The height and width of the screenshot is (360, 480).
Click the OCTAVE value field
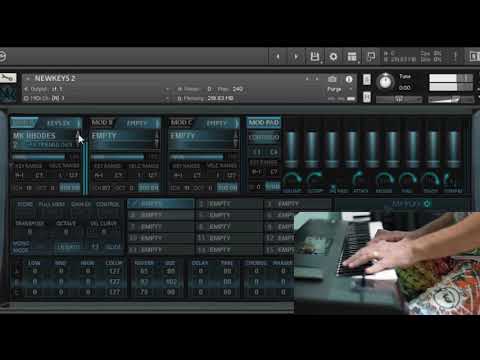tap(66, 231)
